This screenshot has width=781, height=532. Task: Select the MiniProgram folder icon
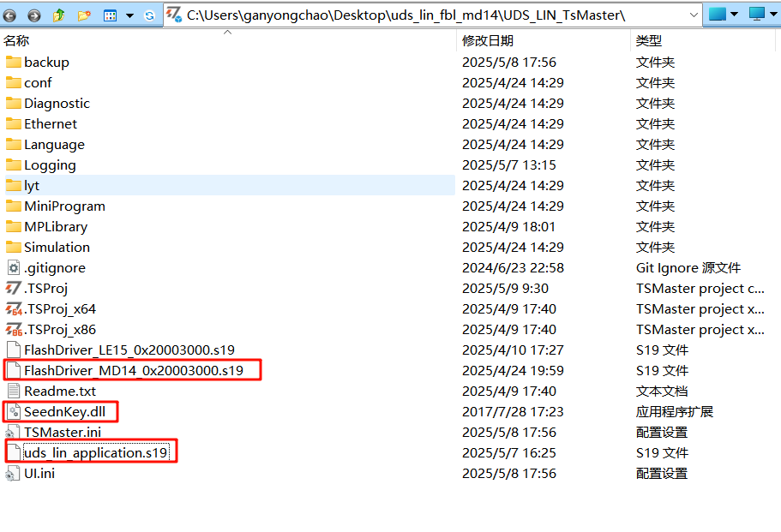[x=14, y=206]
